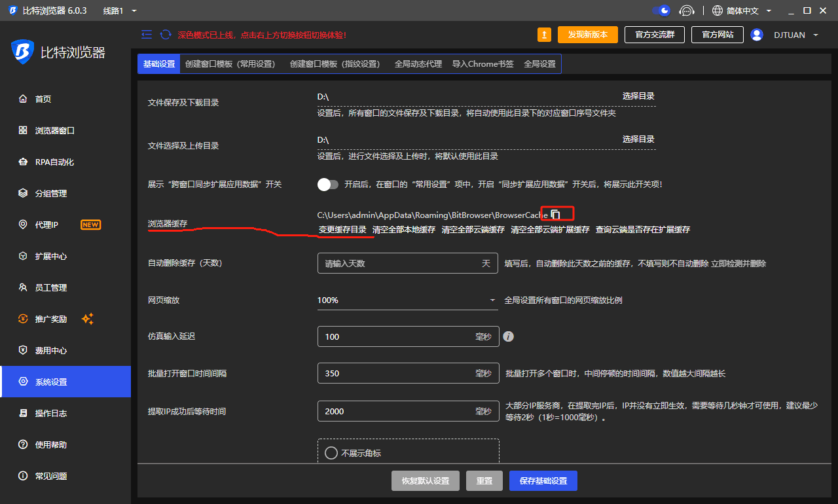838x504 pixels.
Task: Click the RPA自动化 robot icon
Action: click(x=23, y=162)
